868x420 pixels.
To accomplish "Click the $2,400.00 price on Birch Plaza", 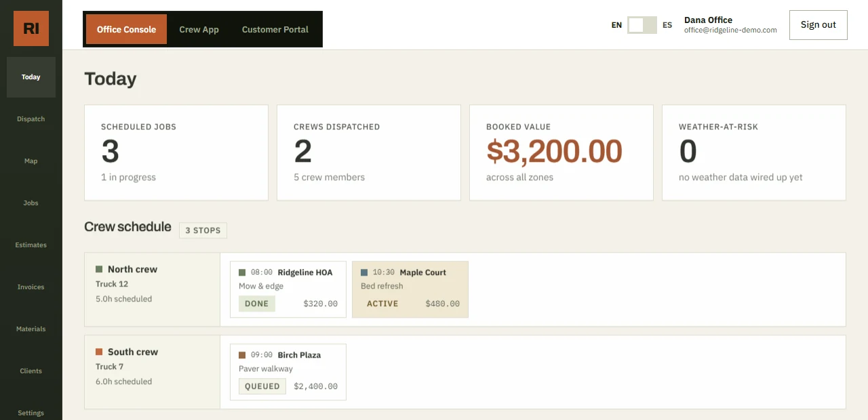I will coord(315,386).
